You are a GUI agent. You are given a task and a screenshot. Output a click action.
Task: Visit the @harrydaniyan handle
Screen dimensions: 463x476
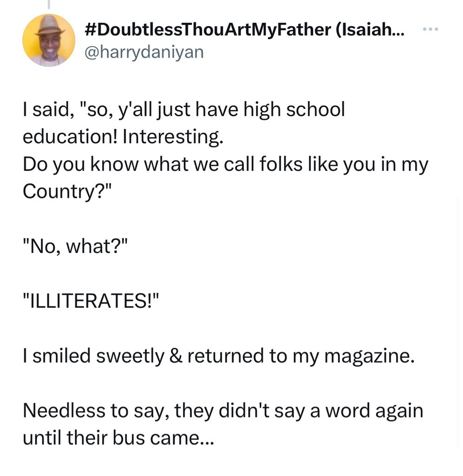tap(143, 52)
